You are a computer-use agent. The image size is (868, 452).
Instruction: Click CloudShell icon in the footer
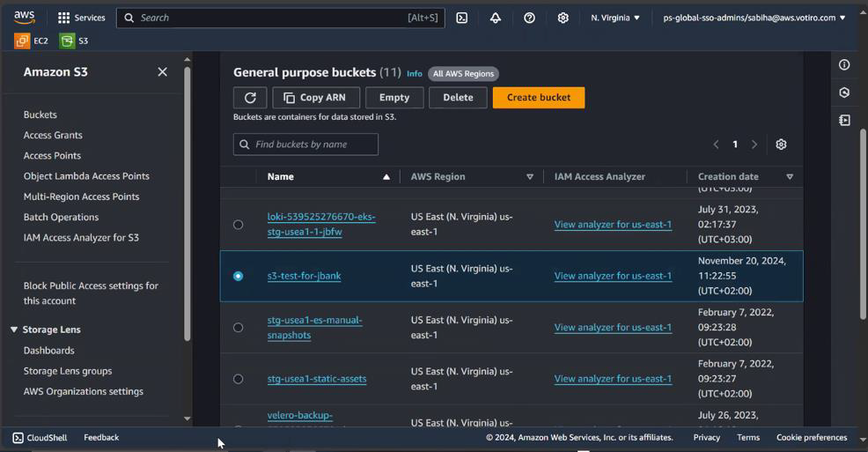click(x=18, y=438)
